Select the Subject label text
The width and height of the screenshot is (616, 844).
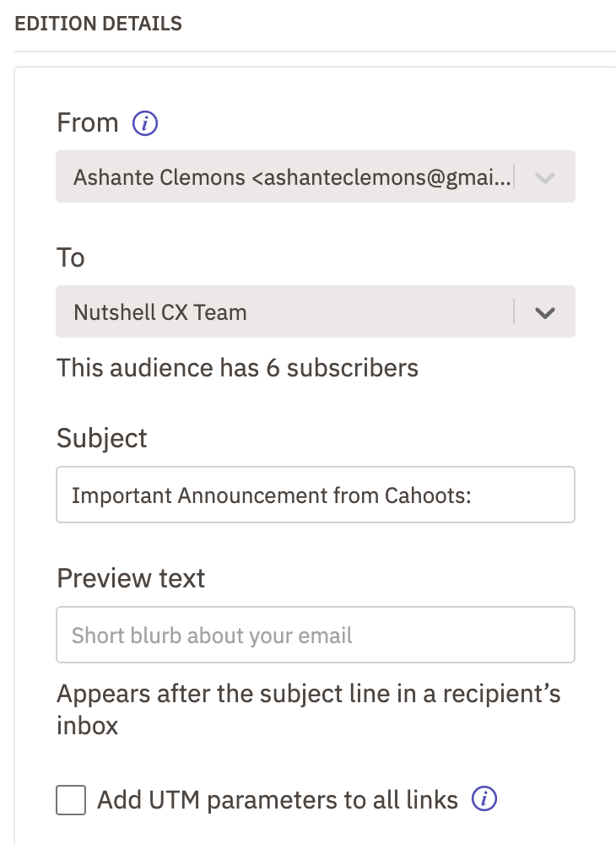coord(101,438)
